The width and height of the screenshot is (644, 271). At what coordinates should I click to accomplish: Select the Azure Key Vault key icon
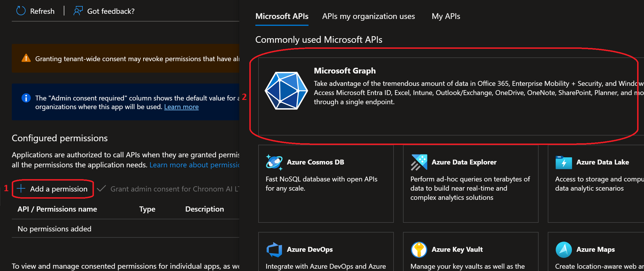419,249
